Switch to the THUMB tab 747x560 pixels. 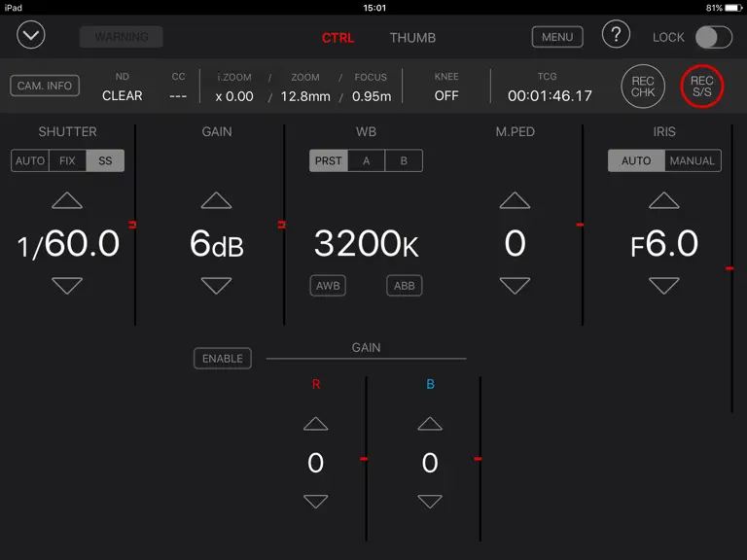pyautogui.click(x=412, y=38)
